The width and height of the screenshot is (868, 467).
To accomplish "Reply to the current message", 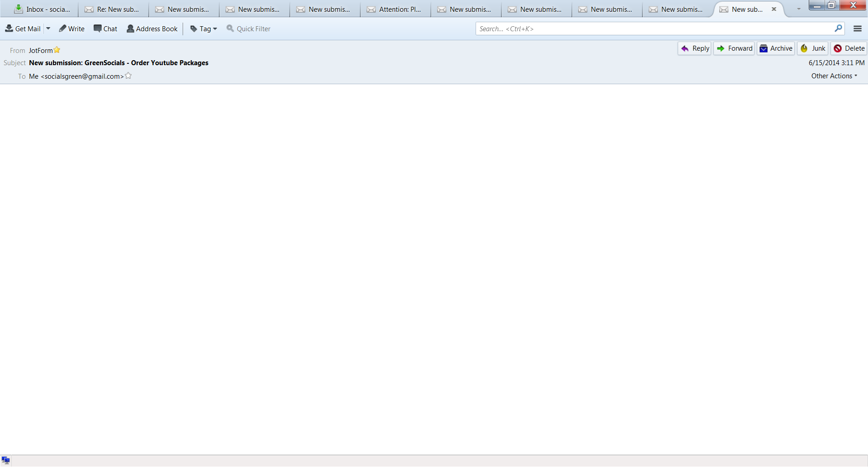I will point(694,48).
